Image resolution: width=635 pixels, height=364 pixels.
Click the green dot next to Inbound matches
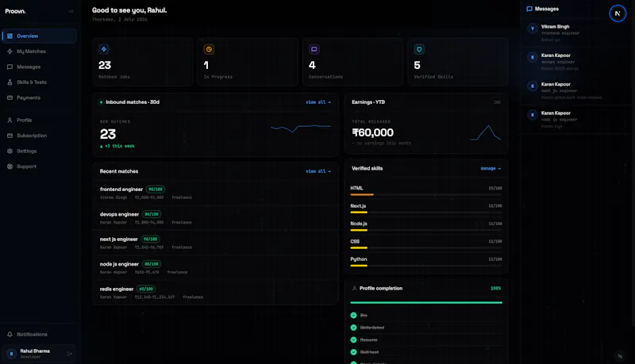[x=102, y=102]
